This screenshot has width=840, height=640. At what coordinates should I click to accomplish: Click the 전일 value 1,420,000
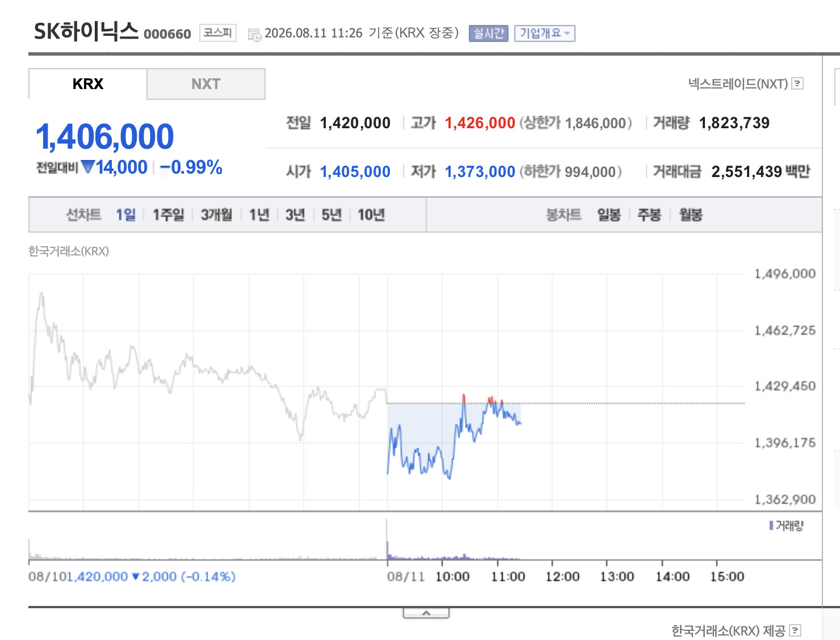[355, 123]
